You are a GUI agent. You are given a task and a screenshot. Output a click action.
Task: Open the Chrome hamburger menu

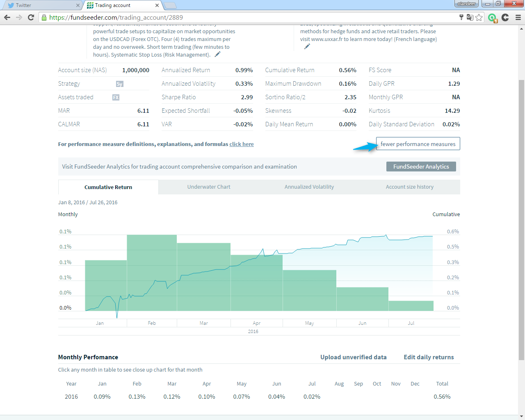518,17
